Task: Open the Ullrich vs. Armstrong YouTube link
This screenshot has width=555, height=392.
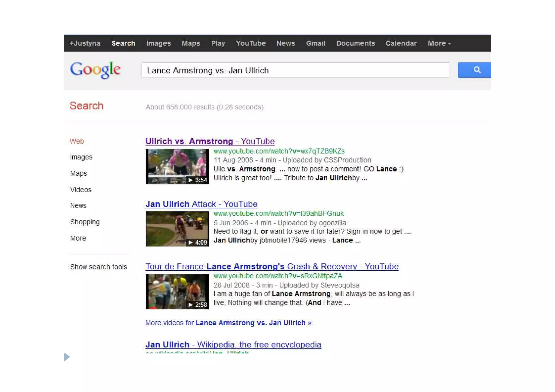Action: (x=210, y=141)
